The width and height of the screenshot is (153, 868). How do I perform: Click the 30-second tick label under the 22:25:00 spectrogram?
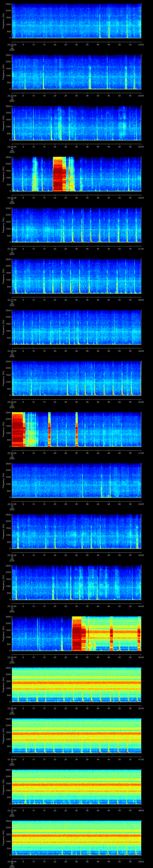point(76,198)
